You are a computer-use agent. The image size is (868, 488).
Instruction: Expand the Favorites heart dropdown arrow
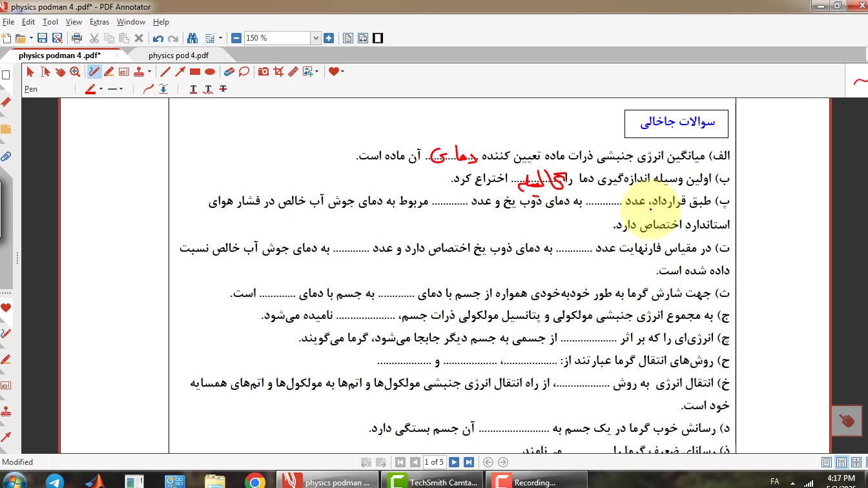click(342, 72)
